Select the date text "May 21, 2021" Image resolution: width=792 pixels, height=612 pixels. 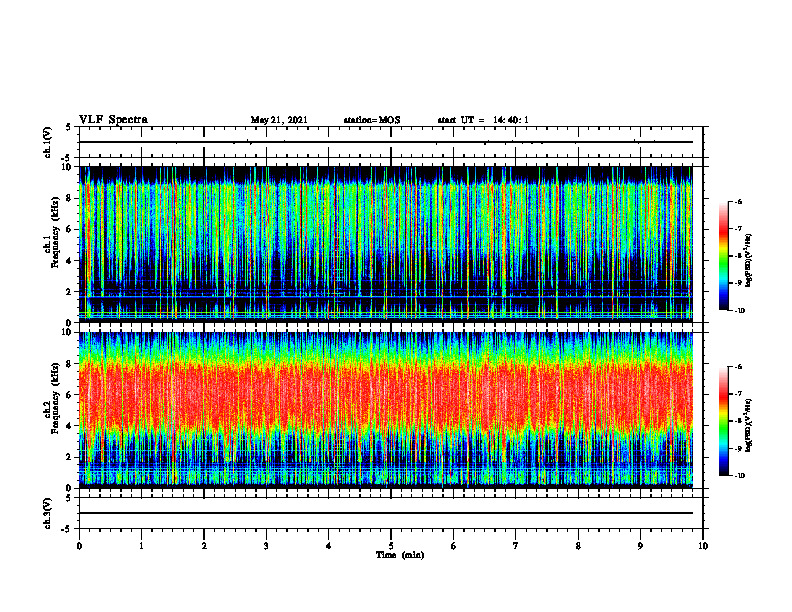coord(279,120)
